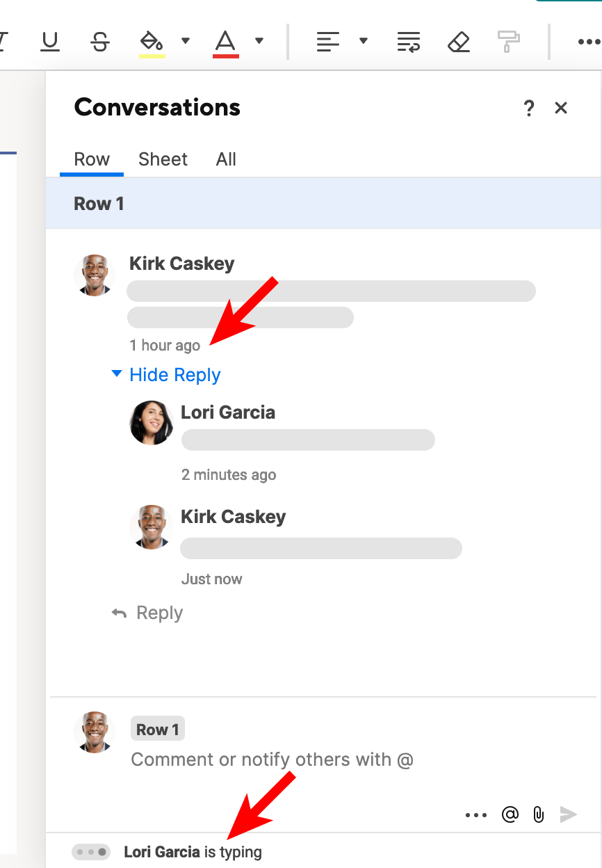Open the text color dropdown arrow
This screenshot has height=868, width=602.
[259, 41]
